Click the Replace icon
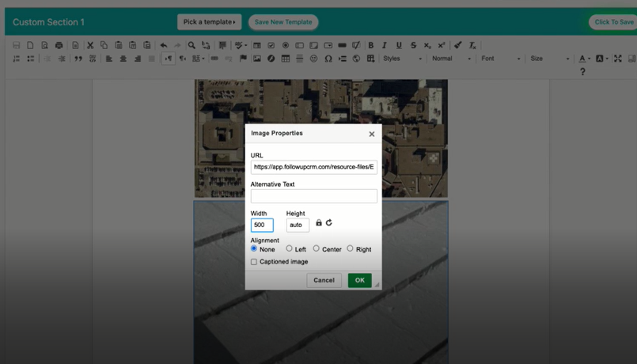637x364 pixels. 206,45
